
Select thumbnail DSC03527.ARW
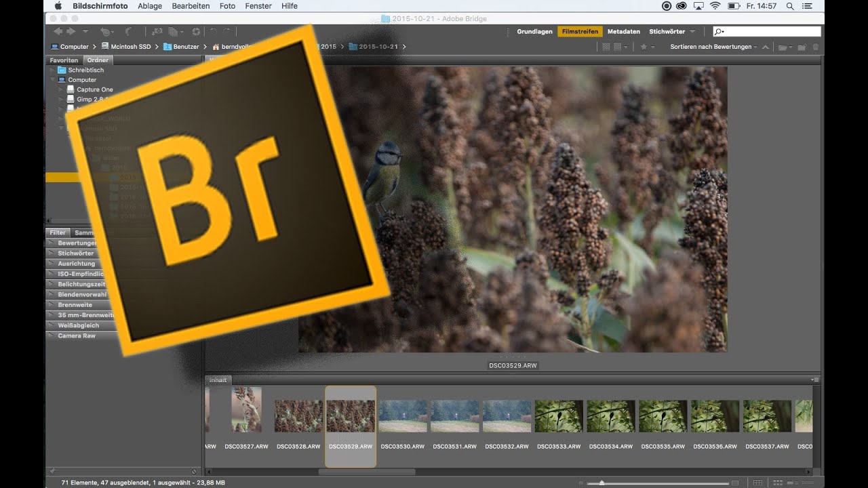pyautogui.click(x=246, y=409)
